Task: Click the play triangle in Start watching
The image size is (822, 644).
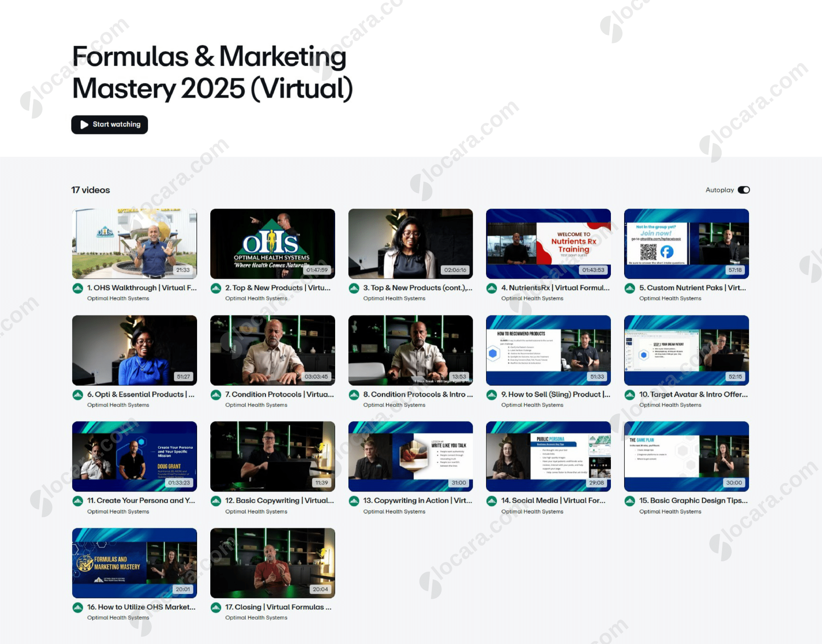Action: click(84, 124)
